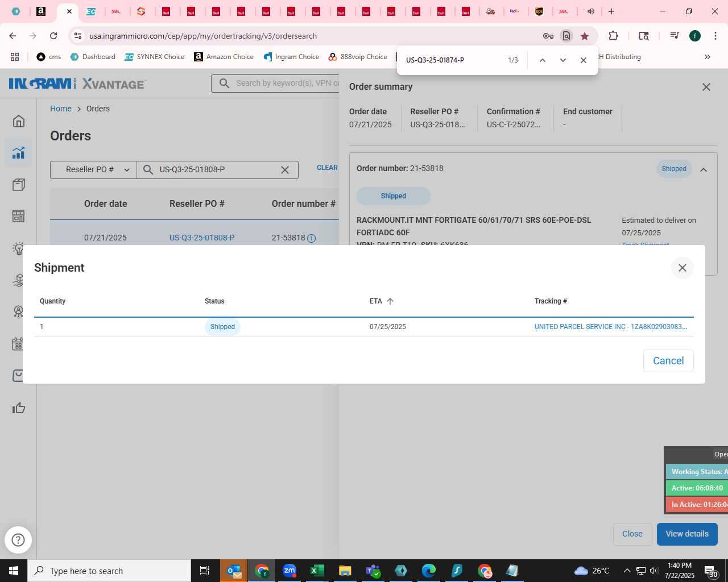
Task: Click the Shipped status pill in Shipment table
Action: point(222,327)
